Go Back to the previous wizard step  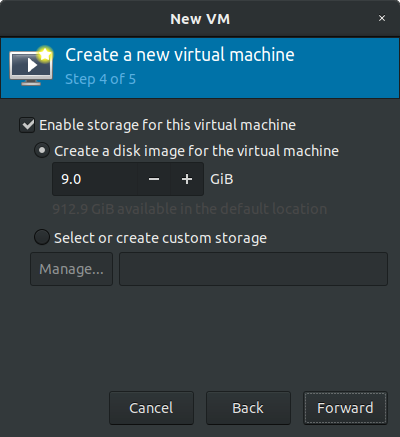click(x=248, y=408)
